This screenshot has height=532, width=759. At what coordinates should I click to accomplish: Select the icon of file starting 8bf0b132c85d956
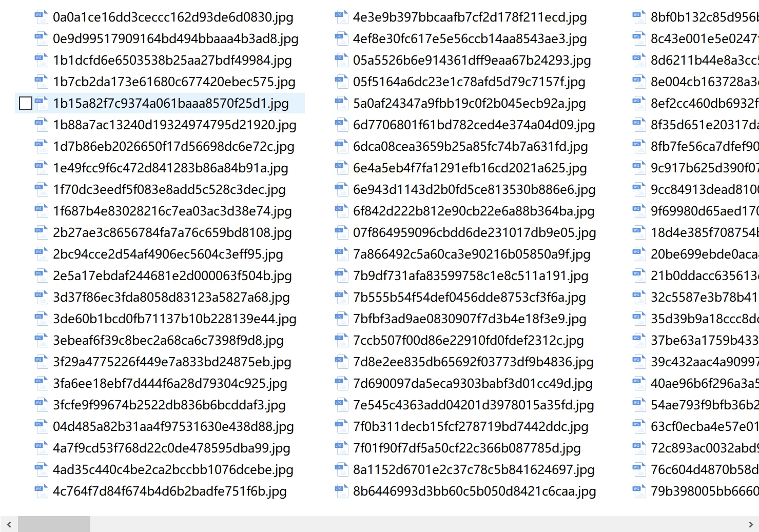click(638, 17)
